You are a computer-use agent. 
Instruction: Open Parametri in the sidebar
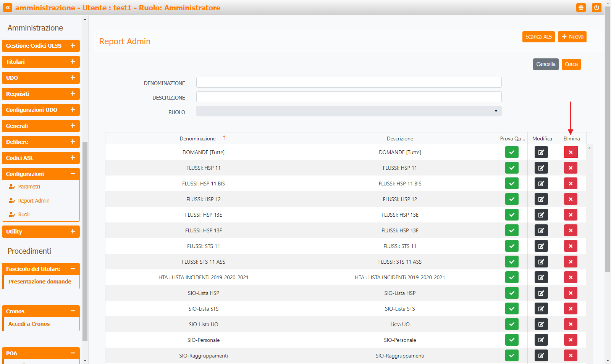[x=29, y=187]
